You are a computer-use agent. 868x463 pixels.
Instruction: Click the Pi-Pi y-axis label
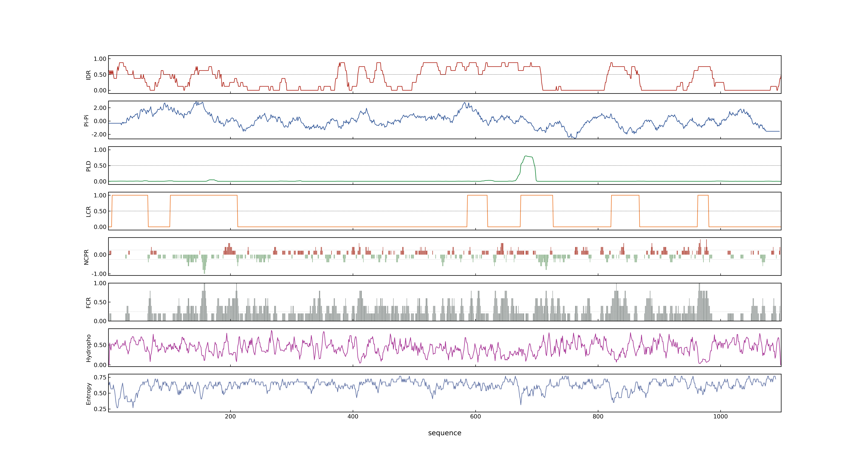coord(87,120)
